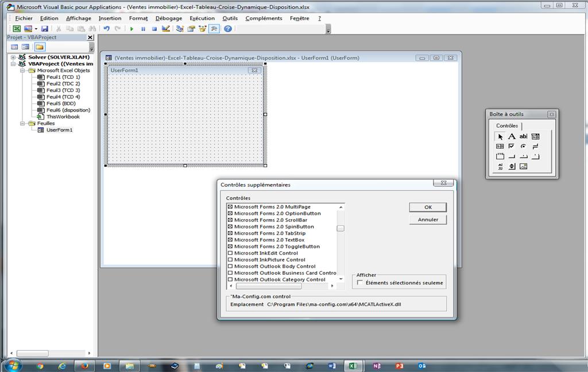Open the Affichage menu
588x372 pixels.
click(x=78, y=18)
